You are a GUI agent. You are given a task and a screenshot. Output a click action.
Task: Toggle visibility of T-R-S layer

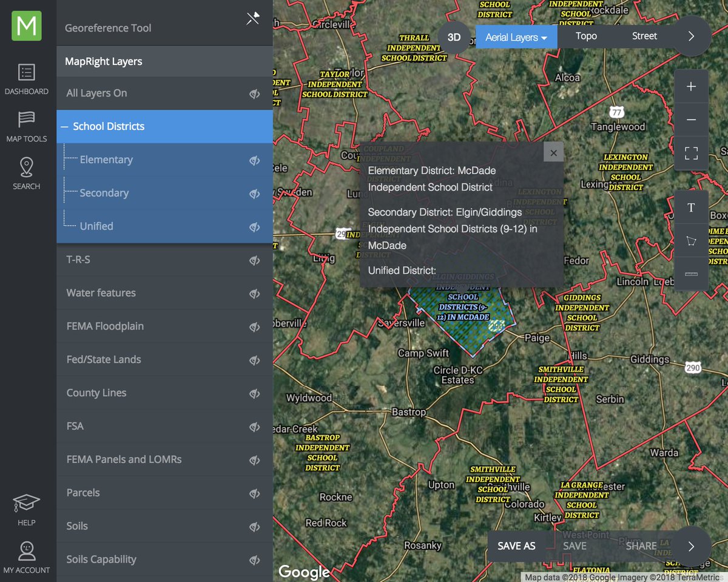click(255, 260)
